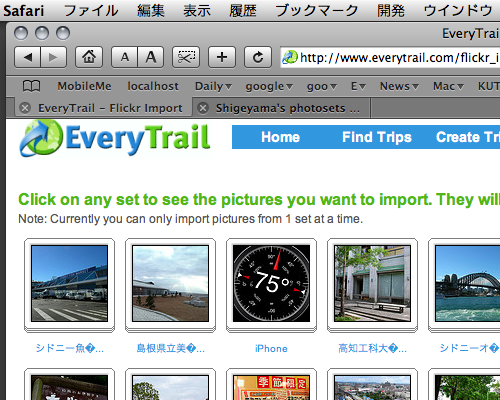This screenshot has width=500, height=400.
Task: Open the News bookmarks dropdown
Action: point(399,86)
